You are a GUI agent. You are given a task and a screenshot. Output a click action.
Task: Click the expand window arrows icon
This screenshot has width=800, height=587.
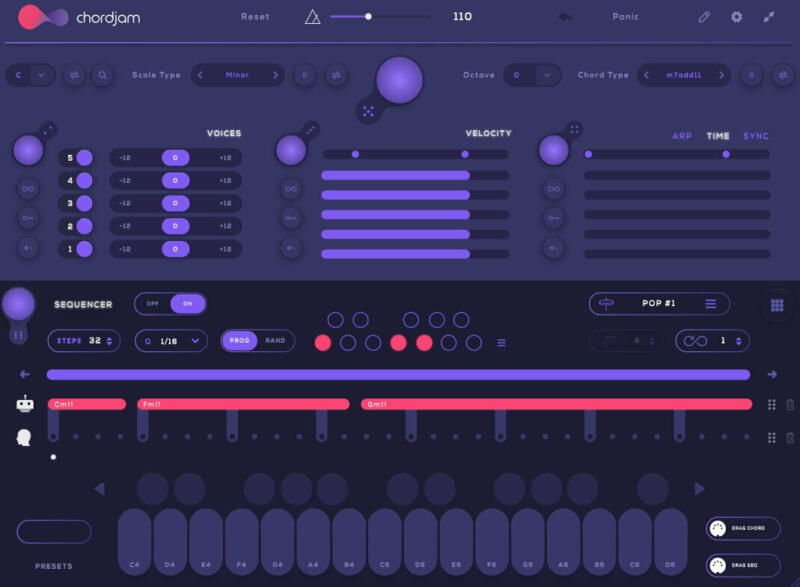769,17
